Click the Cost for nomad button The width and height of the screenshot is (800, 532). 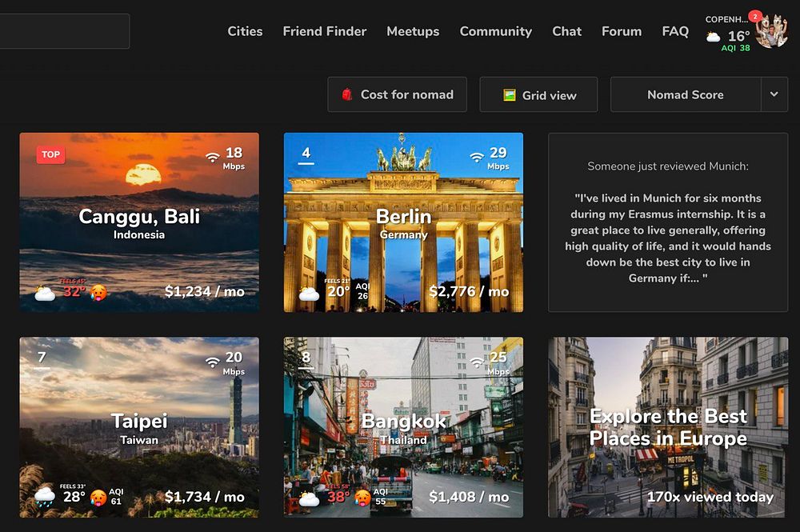[x=397, y=94]
